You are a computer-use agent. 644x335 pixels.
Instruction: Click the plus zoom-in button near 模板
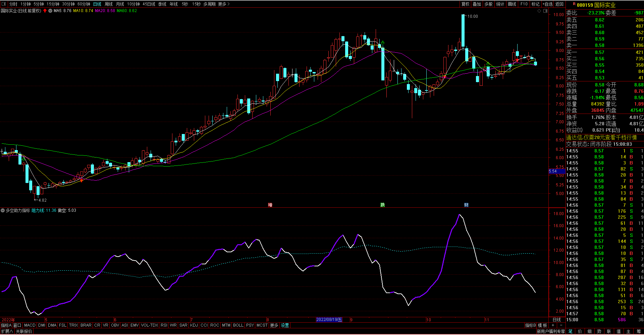553,325
